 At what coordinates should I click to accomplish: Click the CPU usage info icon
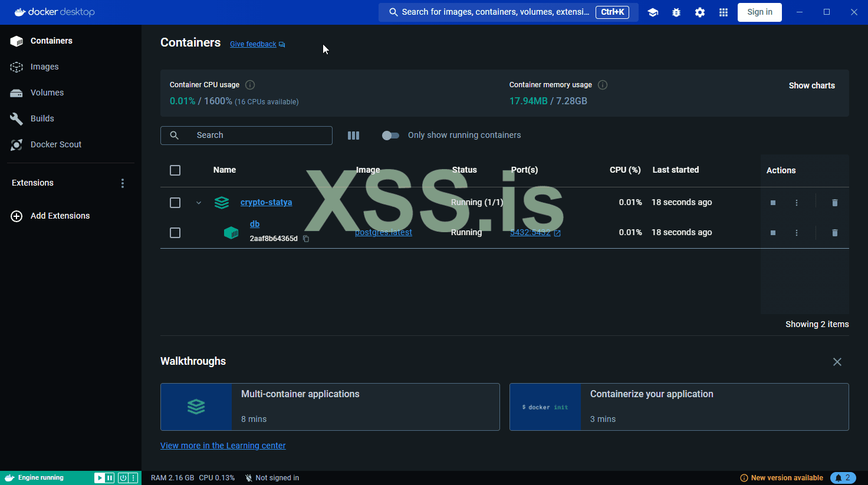point(250,85)
